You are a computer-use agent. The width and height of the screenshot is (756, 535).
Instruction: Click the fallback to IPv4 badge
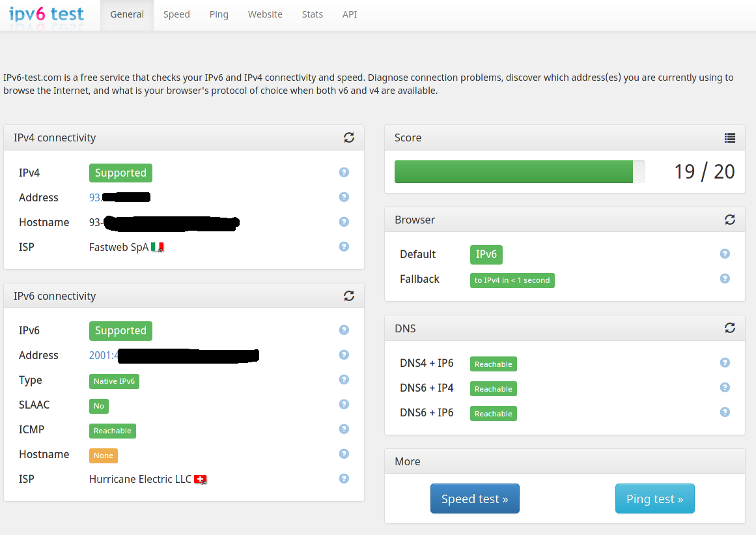[512, 280]
